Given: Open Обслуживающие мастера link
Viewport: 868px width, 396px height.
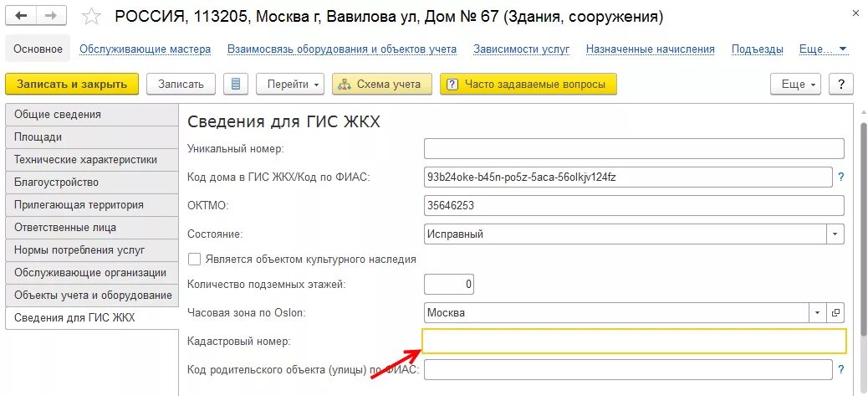Looking at the screenshot, I should 145,49.
